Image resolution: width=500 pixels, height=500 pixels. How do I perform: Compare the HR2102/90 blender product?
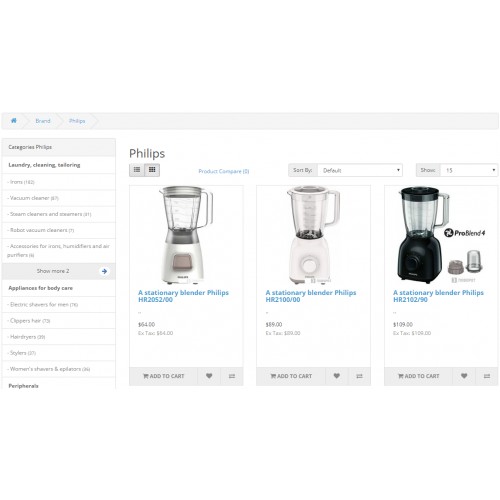pyautogui.click(x=487, y=376)
